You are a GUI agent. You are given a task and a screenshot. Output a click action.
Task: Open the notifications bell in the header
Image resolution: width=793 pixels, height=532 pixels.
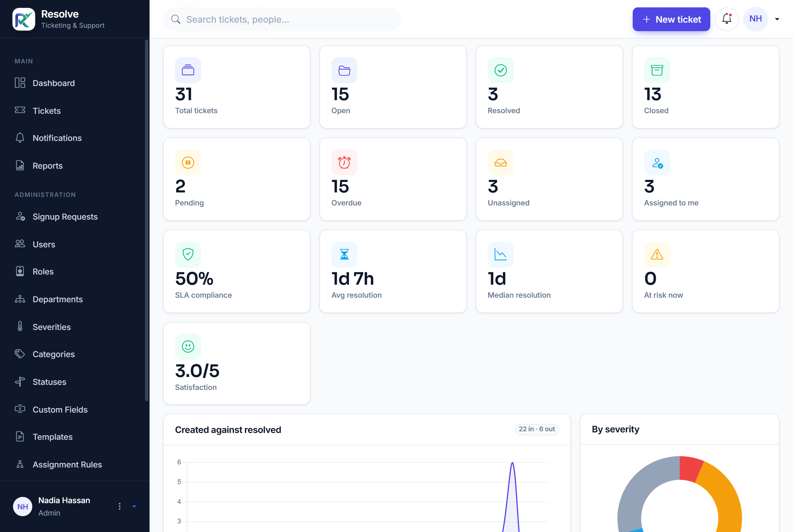[x=726, y=19]
